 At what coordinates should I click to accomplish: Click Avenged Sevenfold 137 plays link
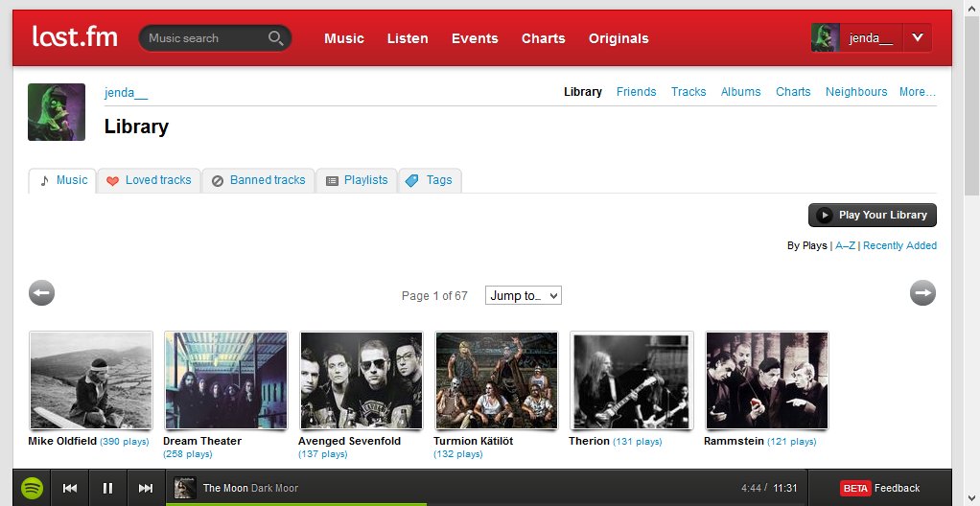322,454
